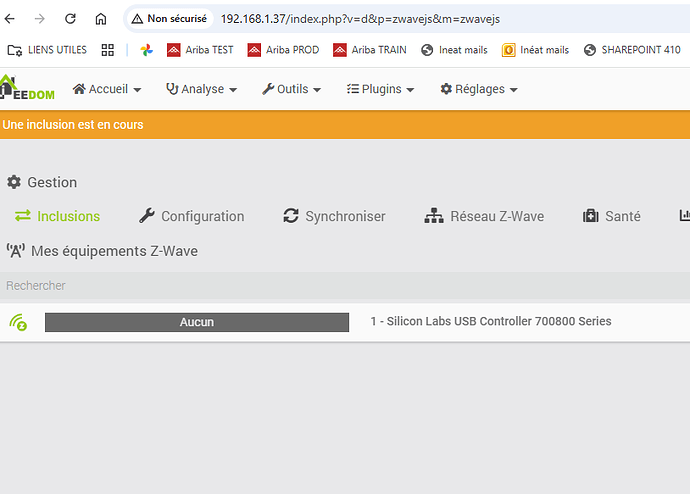Image resolution: width=690 pixels, height=494 pixels.
Task: Click the Z-Wave device icon beside Aucun
Action: point(18,322)
